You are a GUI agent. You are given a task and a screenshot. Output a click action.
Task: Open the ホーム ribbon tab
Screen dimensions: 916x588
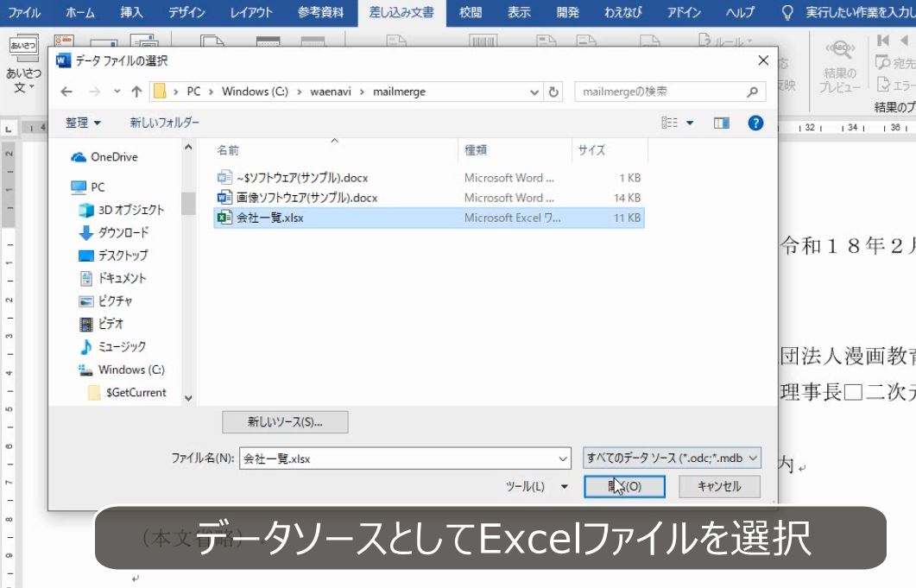79,13
